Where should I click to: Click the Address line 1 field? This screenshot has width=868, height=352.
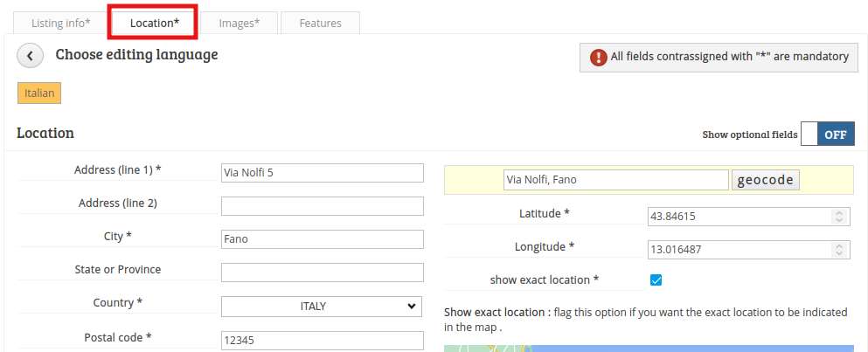point(323,173)
